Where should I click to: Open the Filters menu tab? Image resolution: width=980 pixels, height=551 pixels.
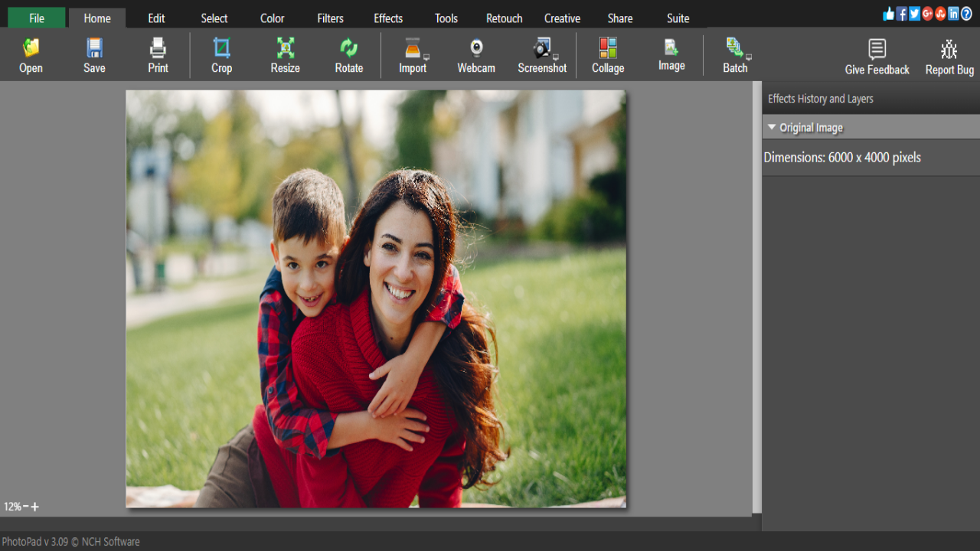point(330,18)
